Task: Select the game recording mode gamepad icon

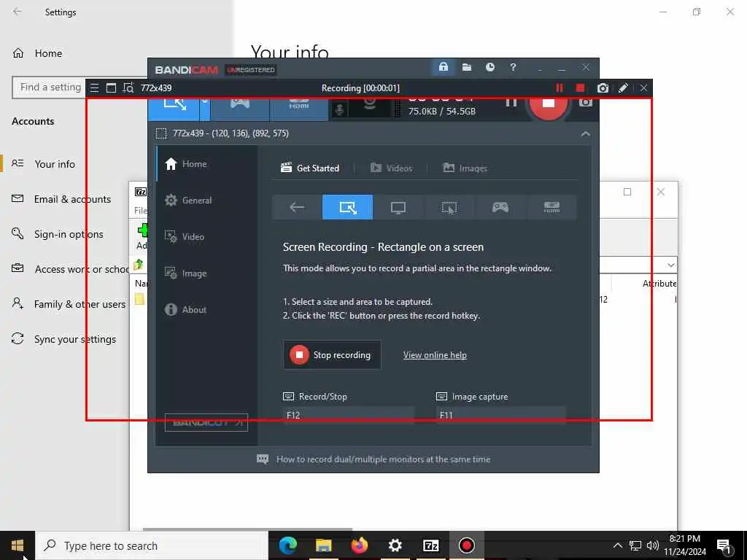Action: [500, 207]
